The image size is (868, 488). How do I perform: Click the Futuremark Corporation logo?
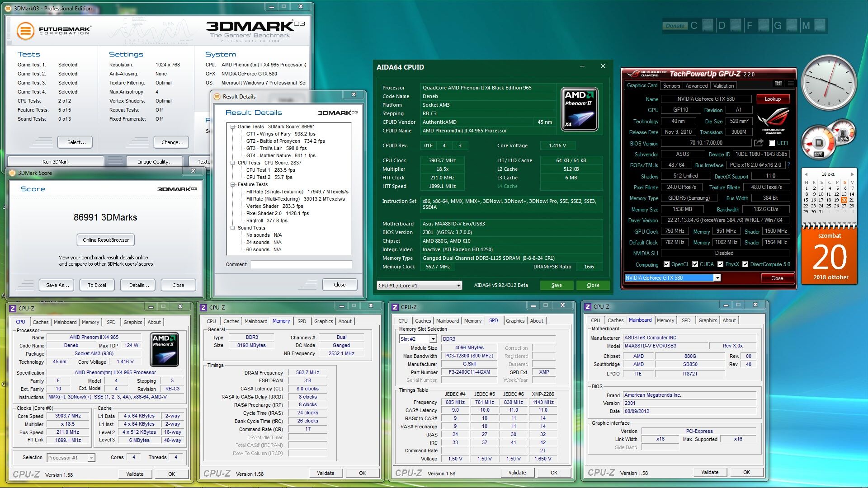[x=54, y=31]
